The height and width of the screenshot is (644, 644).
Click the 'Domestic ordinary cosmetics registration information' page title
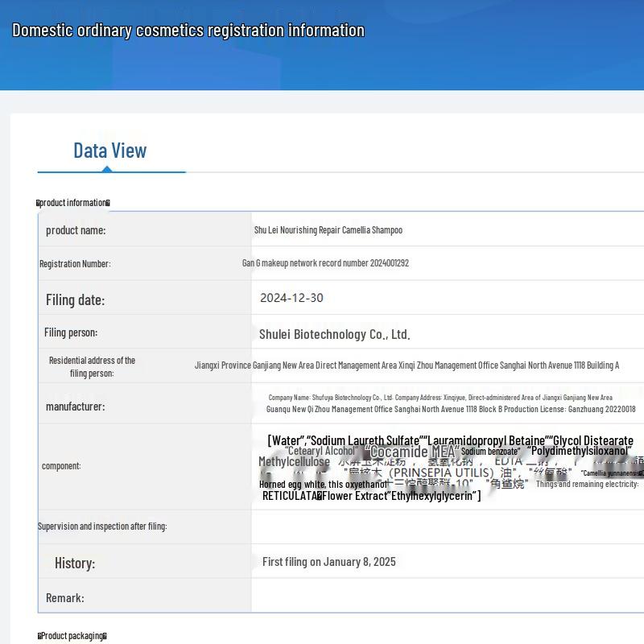[188, 31]
